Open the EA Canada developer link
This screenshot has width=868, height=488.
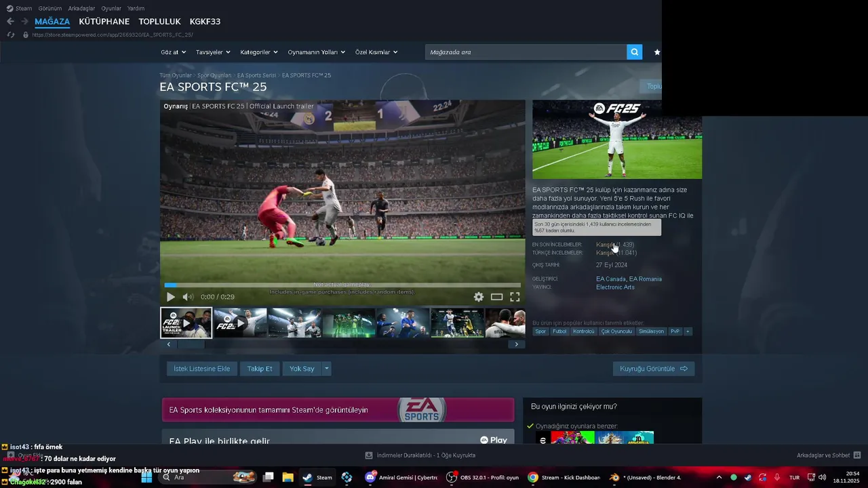pyautogui.click(x=611, y=279)
